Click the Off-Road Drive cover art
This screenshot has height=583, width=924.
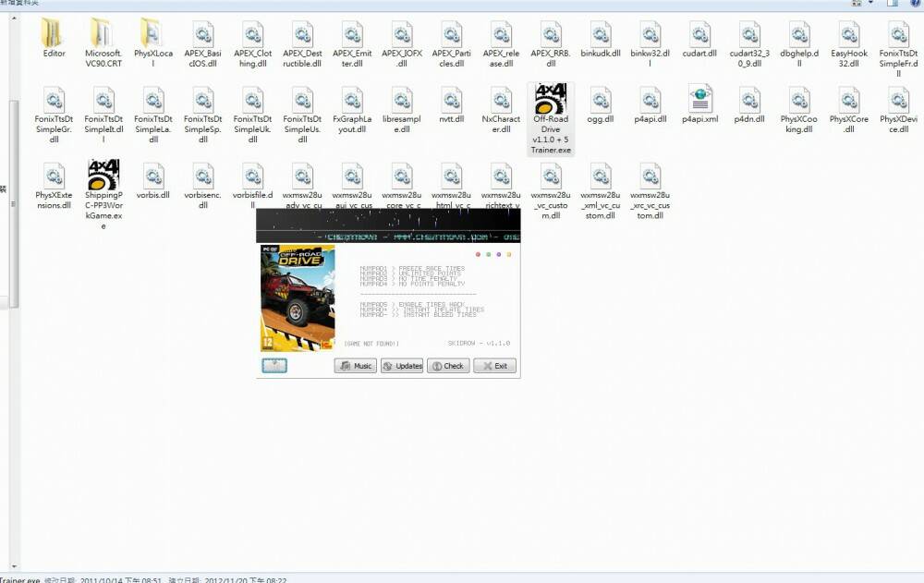click(298, 298)
